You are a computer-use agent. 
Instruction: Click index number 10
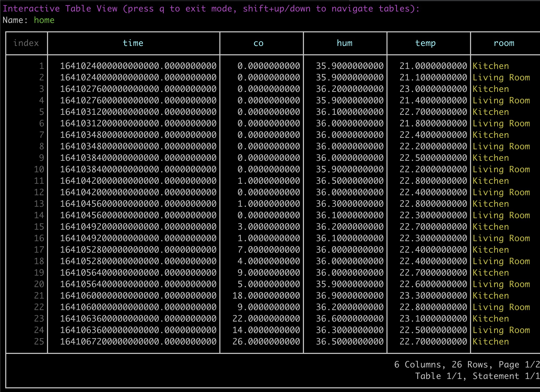(x=39, y=169)
